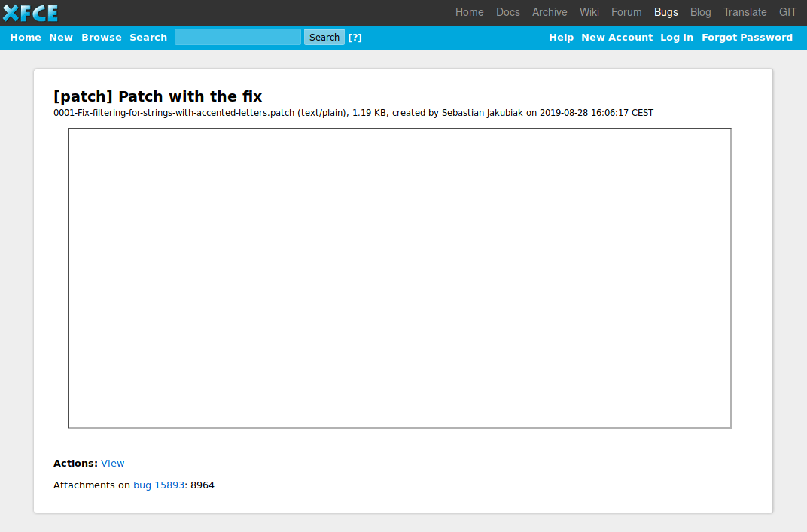Go to the Archive section
Screen dimensions: 807x532
click(550, 12)
